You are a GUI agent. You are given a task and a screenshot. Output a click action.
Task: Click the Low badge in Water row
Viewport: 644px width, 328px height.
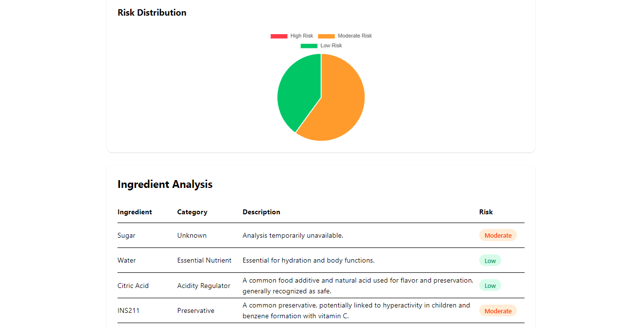tap(490, 261)
